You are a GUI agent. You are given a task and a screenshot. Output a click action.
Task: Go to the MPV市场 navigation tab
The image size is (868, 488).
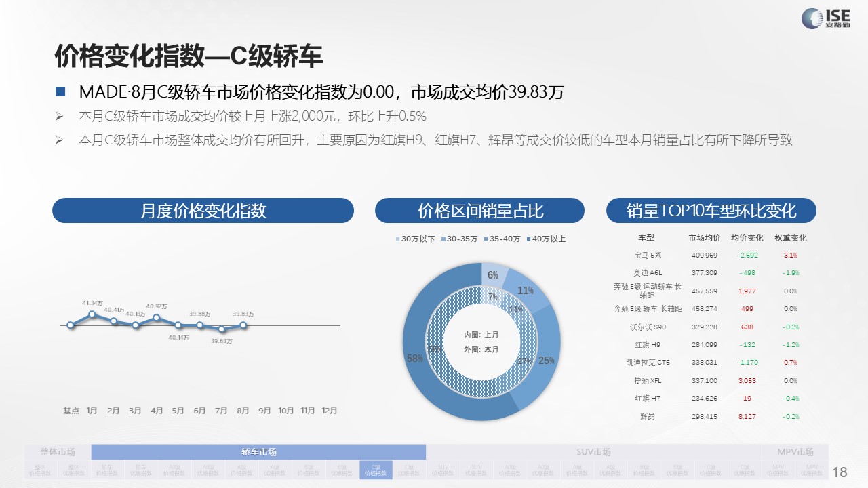[x=795, y=452]
